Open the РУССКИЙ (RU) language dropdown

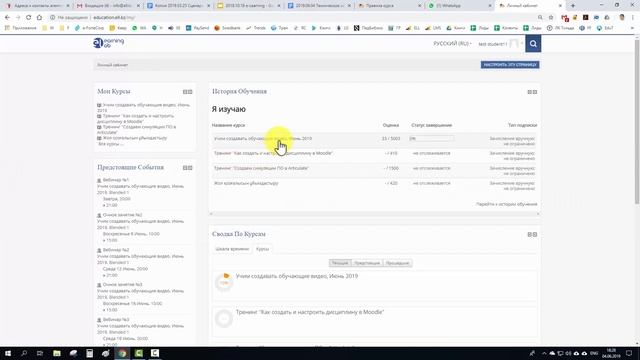coord(452,44)
